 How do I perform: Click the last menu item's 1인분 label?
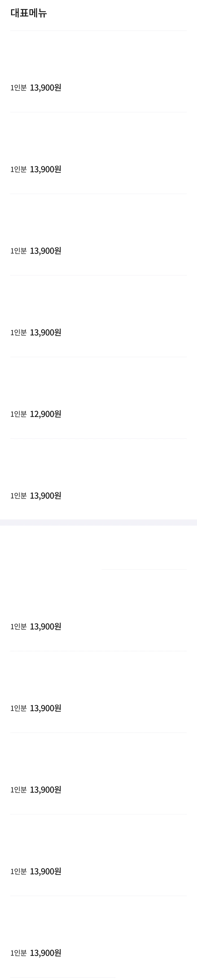pyautogui.click(x=19, y=953)
